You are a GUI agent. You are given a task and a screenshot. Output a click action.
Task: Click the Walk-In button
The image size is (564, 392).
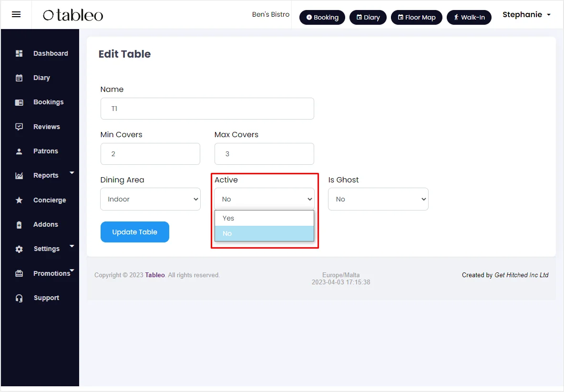click(469, 17)
